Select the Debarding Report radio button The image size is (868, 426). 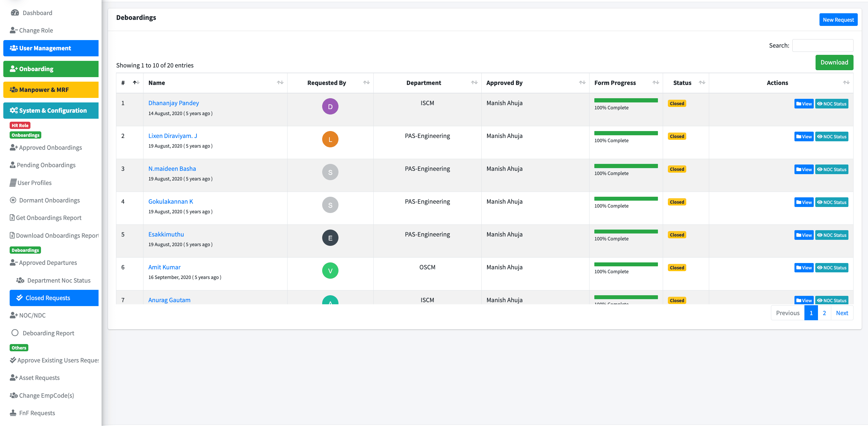(15, 333)
